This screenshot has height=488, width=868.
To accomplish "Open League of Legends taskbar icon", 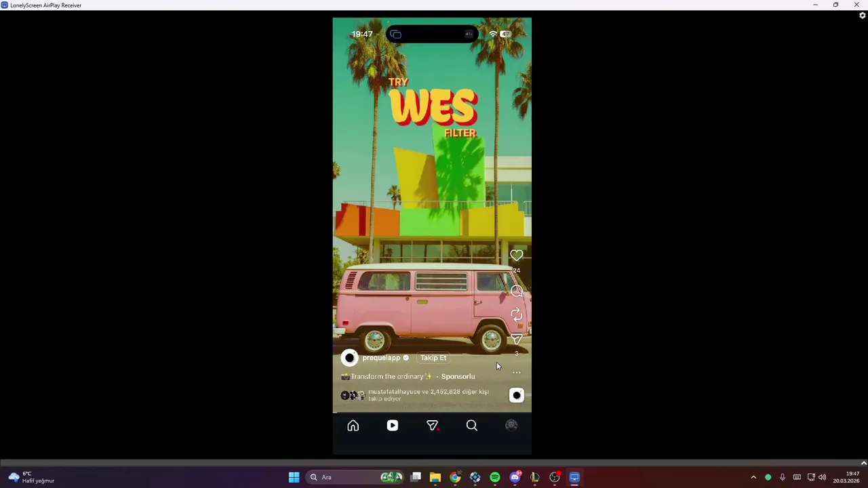I will [535, 477].
